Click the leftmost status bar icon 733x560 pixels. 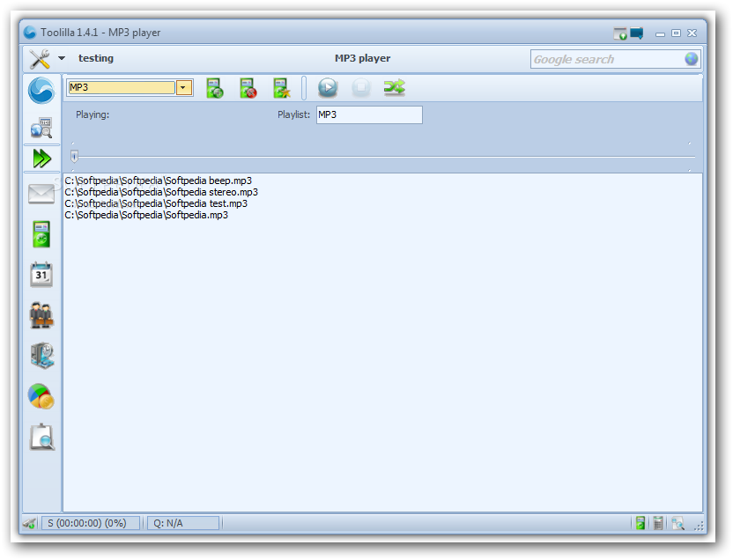29,523
